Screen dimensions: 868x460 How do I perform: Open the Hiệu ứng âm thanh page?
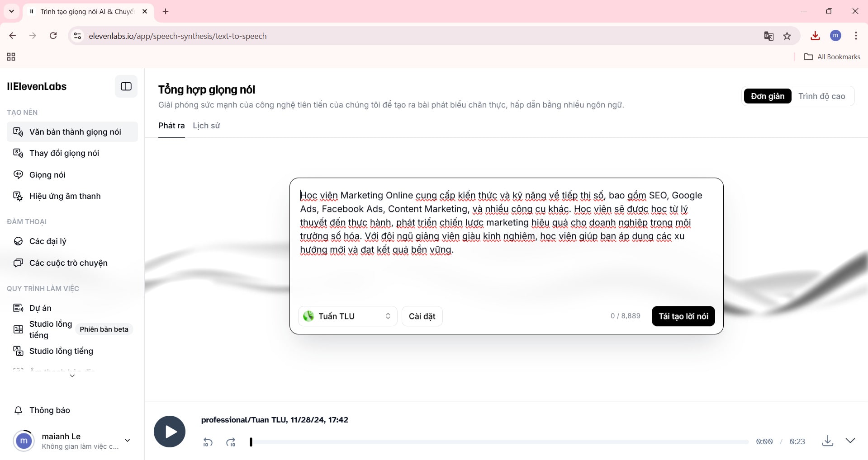pyautogui.click(x=72, y=196)
